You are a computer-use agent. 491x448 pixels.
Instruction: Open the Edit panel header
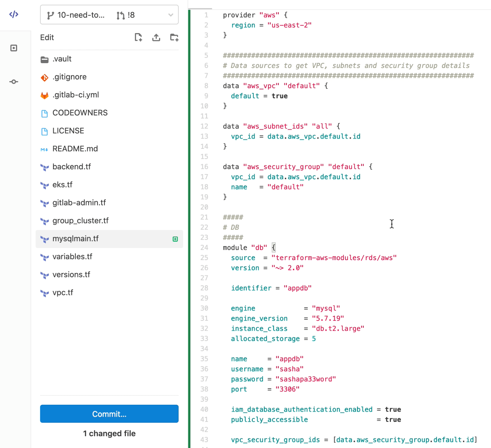pos(47,37)
